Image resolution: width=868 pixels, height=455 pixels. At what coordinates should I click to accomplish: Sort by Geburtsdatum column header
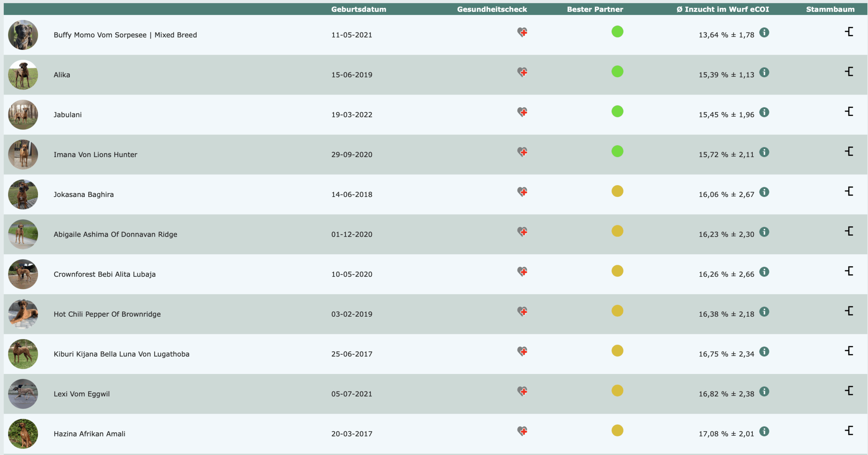pos(358,9)
